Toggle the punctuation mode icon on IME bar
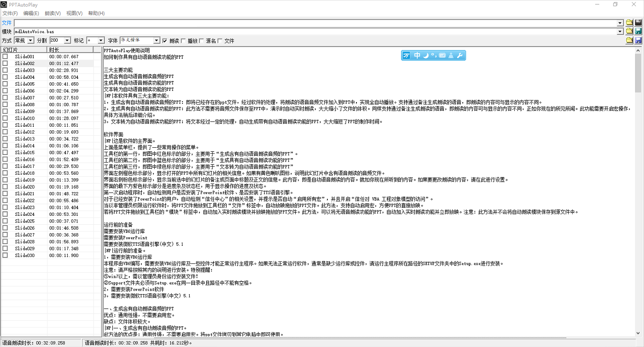644x347 pixels. tap(433, 56)
